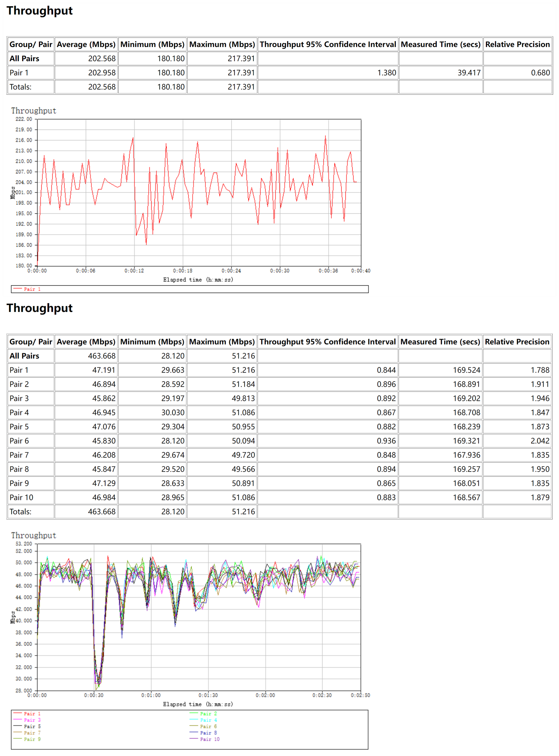The height and width of the screenshot is (756, 559).
Task: Click the 47.191 average throughput cell
Action: pos(103,370)
